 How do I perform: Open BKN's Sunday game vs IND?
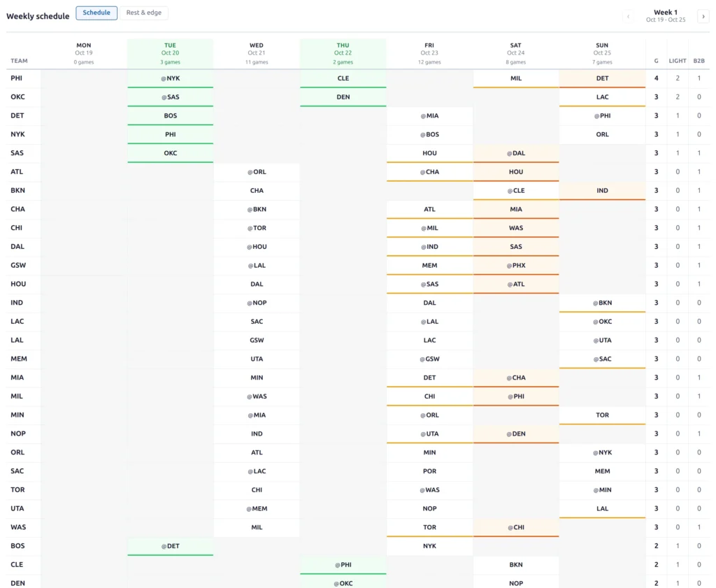(602, 191)
